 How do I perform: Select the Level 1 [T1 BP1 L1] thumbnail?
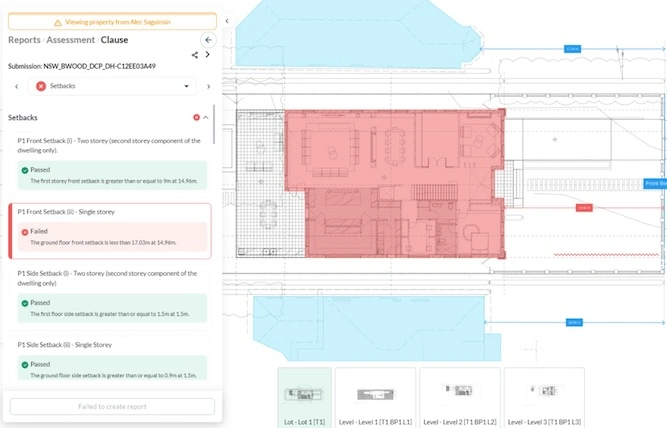click(x=375, y=398)
